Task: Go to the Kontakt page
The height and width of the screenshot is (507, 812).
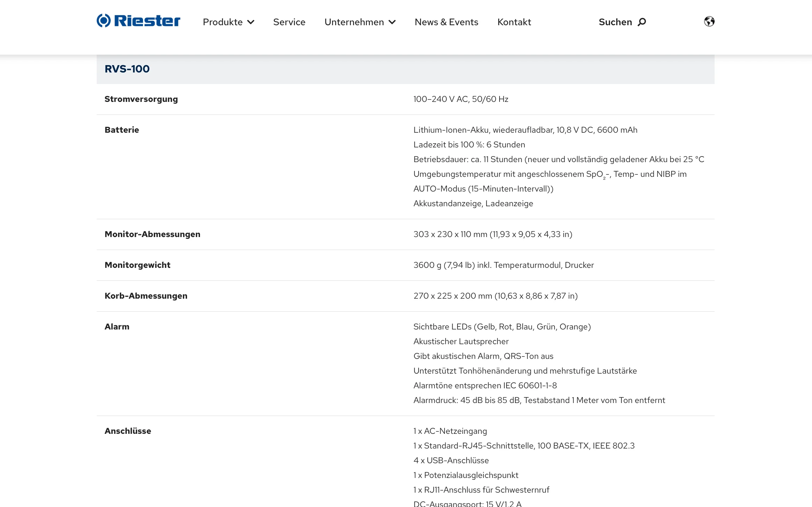Action: [514, 22]
